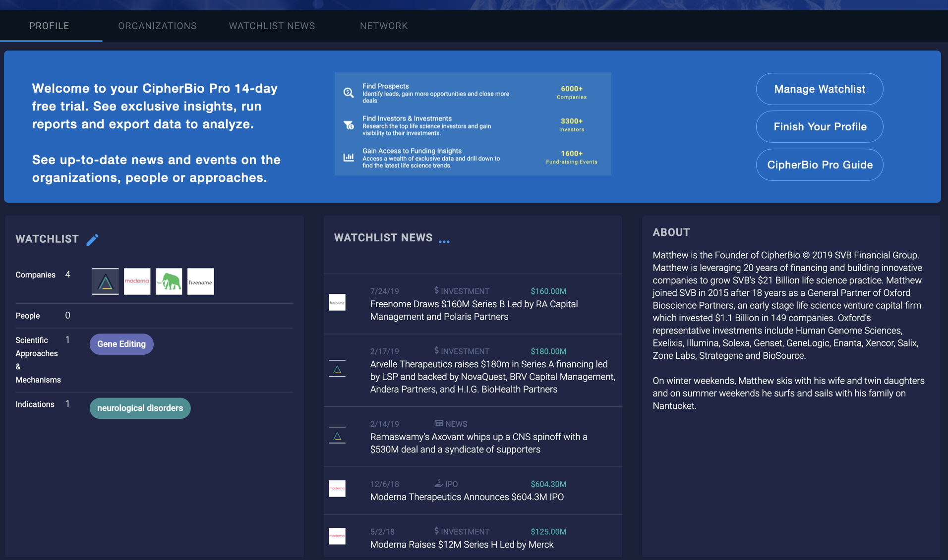Viewport: 948px width, 560px height.
Task: Open the green mammoth company logo
Action: tap(169, 281)
